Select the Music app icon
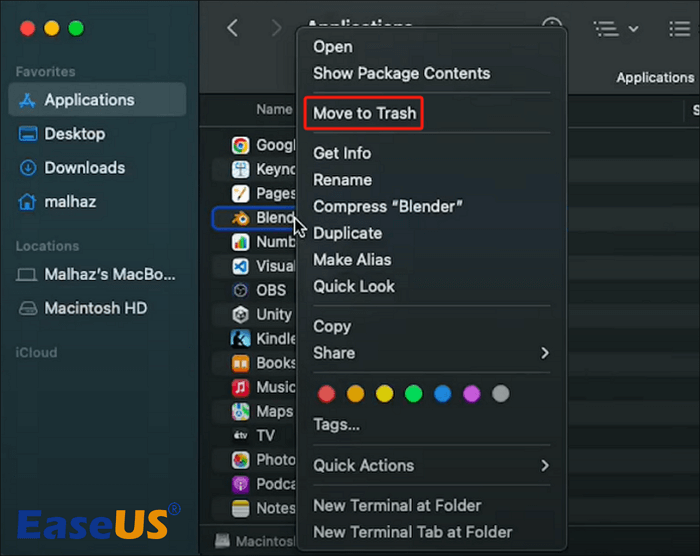Screen dimensions: 700x556 click(x=240, y=387)
